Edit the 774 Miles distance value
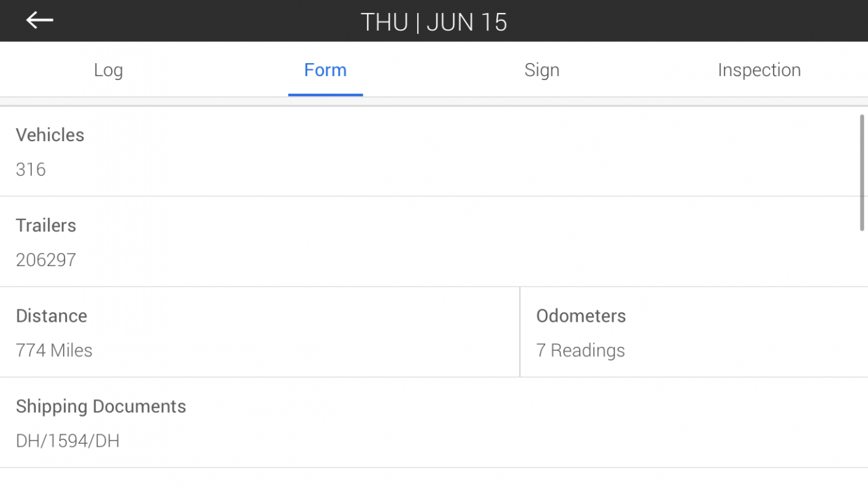 pyautogui.click(x=54, y=350)
